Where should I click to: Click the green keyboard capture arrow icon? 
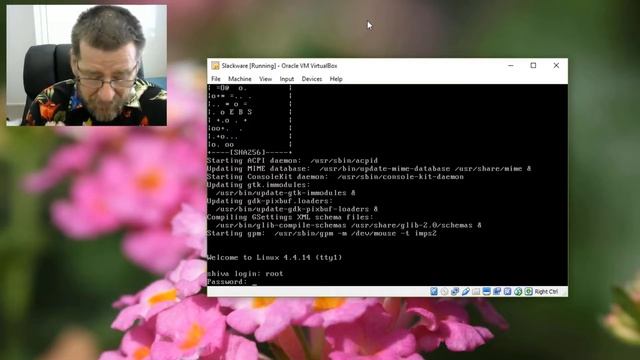529,291
